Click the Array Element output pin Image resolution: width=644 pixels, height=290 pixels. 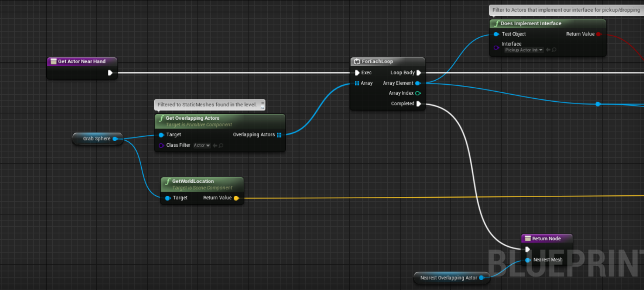418,83
